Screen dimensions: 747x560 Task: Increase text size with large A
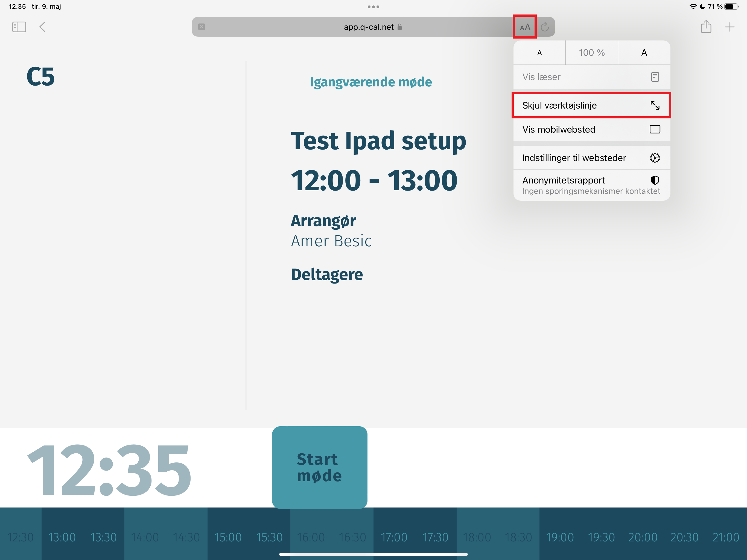[644, 53]
